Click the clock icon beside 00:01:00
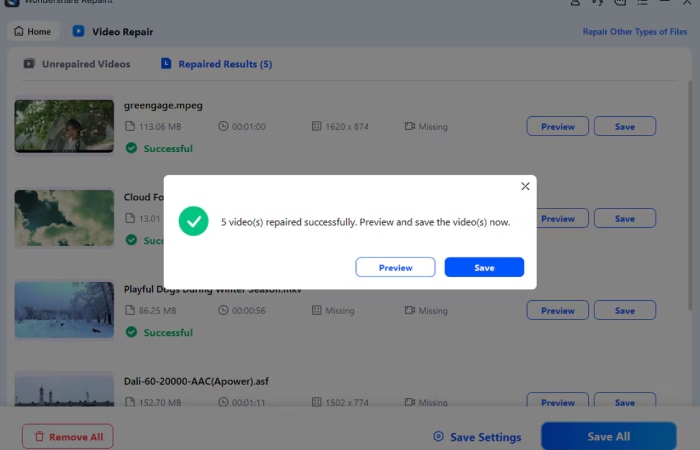Image resolution: width=700 pixels, height=450 pixels. coord(223,126)
